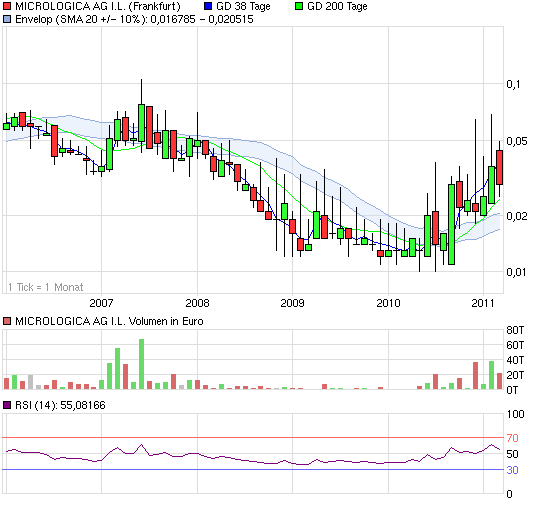This screenshot has height=515, width=545.
Task: Click the purple RSI (14) legend swatch
Action: tap(7, 405)
